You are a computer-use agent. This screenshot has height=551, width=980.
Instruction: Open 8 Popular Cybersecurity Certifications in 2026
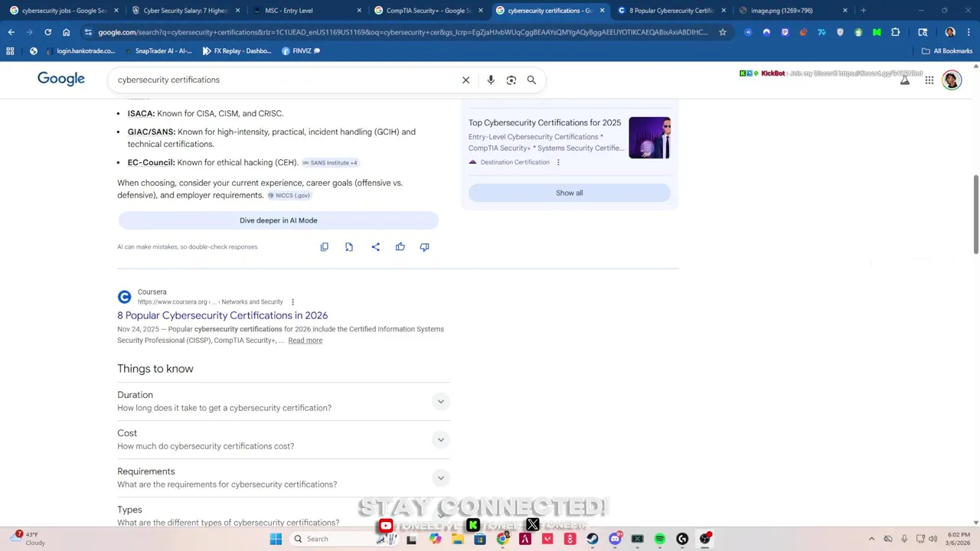coord(222,315)
